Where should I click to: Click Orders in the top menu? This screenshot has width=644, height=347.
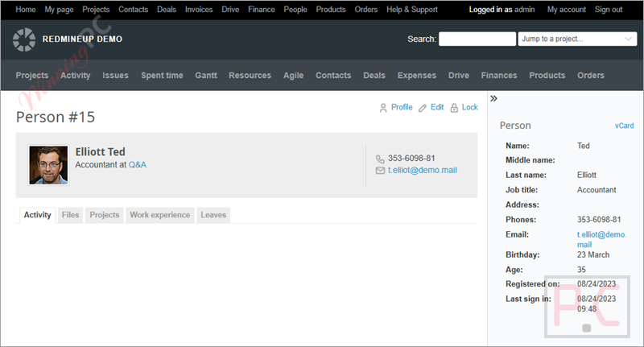(x=366, y=10)
